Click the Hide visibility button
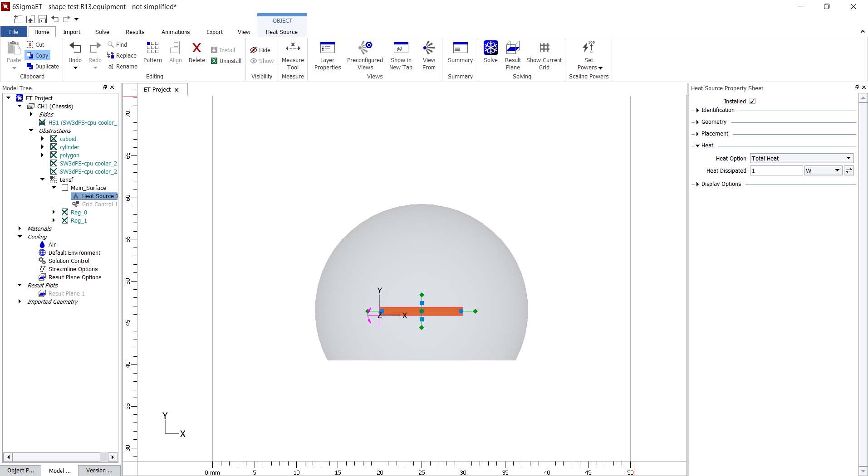This screenshot has height=476, width=868. pyautogui.click(x=260, y=50)
